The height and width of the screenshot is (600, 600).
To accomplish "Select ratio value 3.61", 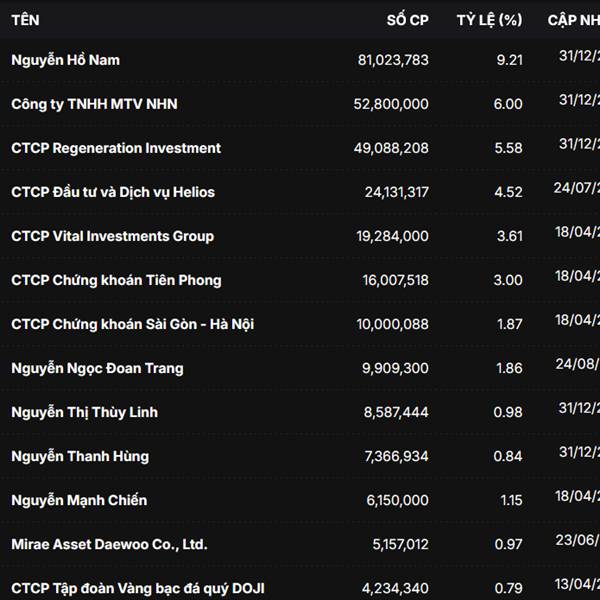I will click(x=510, y=236).
